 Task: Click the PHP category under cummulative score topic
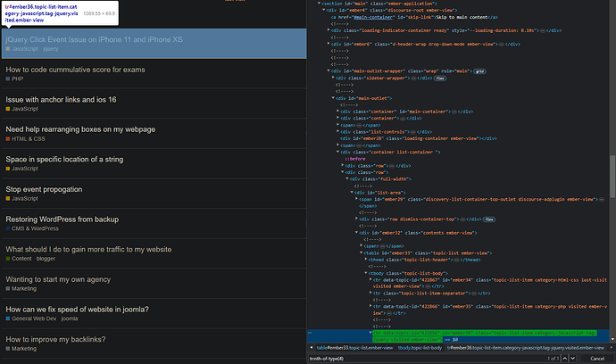tap(14, 79)
